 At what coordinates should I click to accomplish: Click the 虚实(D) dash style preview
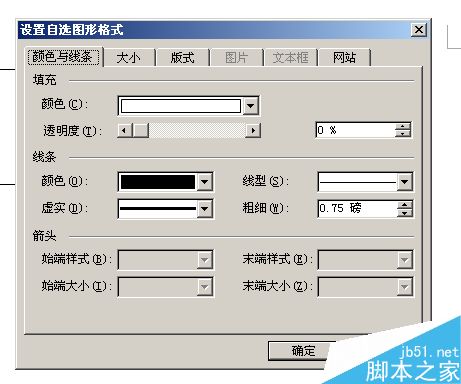click(158, 209)
